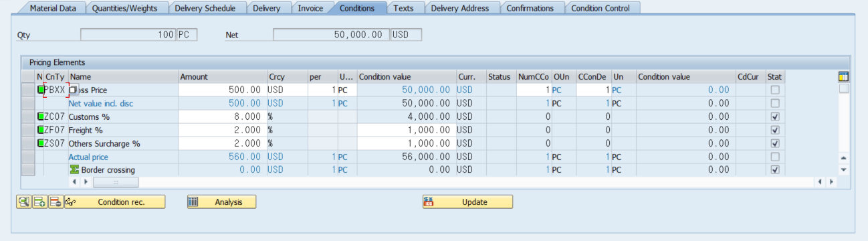Viewport: 868px width, 241px height.
Task: Click the Net value incl. disc name cell
Action: pos(123,103)
